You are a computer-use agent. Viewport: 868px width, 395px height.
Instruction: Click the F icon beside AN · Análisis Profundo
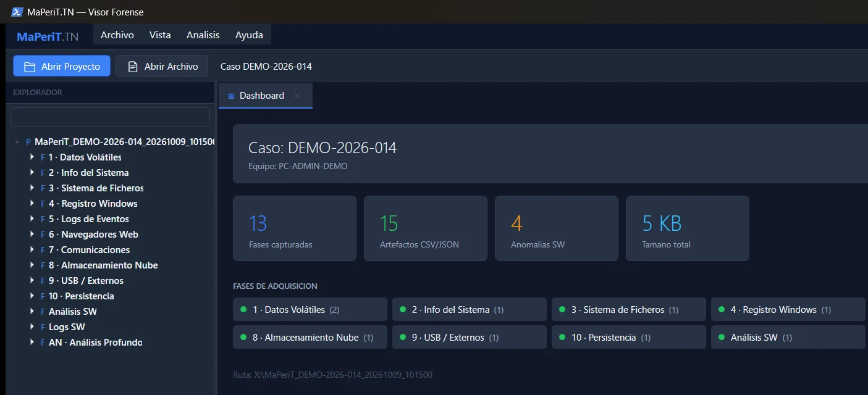pyautogui.click(x=43, y=343)
